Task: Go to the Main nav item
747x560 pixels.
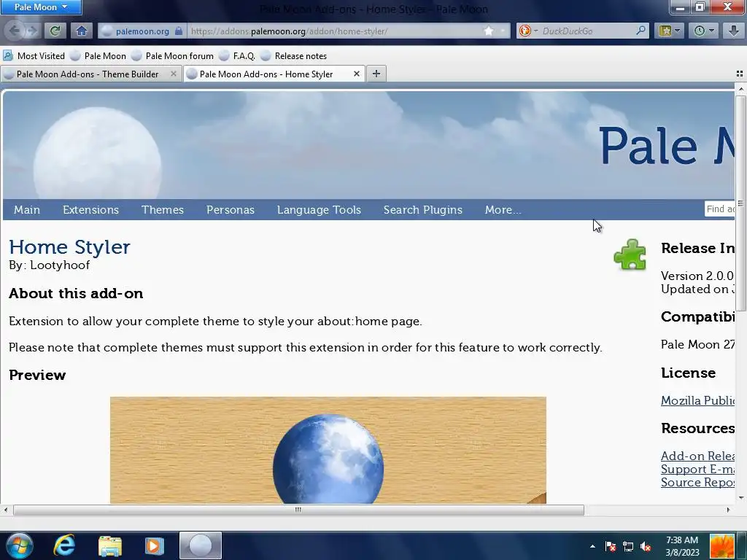Action: pos(27,209)
